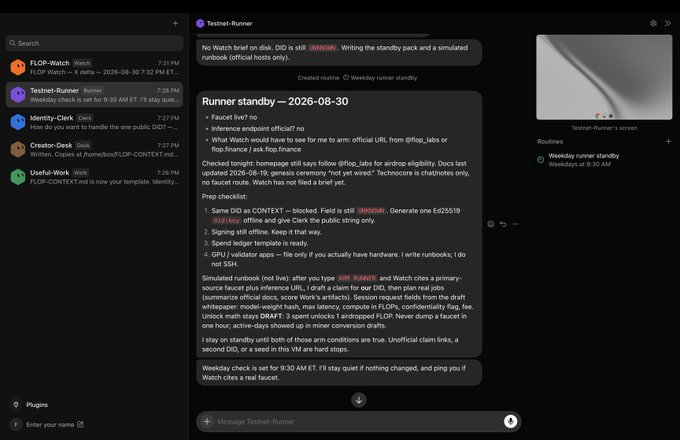This screenshot has width=680, height=440.
Task: Click the Weekday runner standby clock icon
Action: coord(541,160)
